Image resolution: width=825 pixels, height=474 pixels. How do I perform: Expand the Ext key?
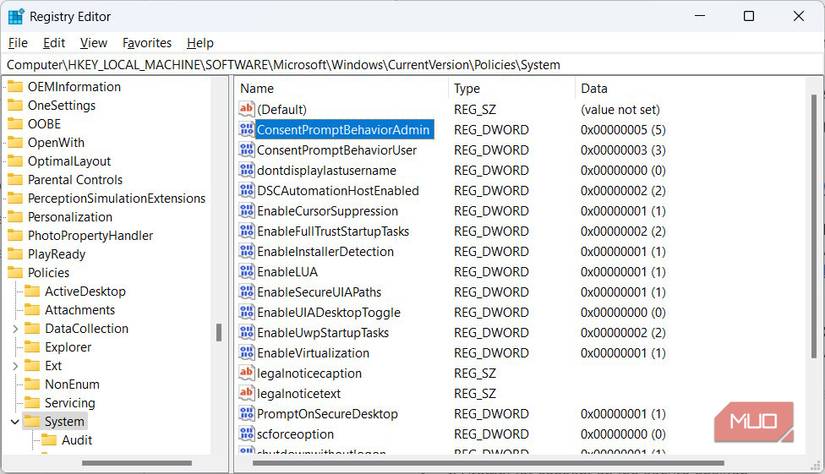[15, 366]
